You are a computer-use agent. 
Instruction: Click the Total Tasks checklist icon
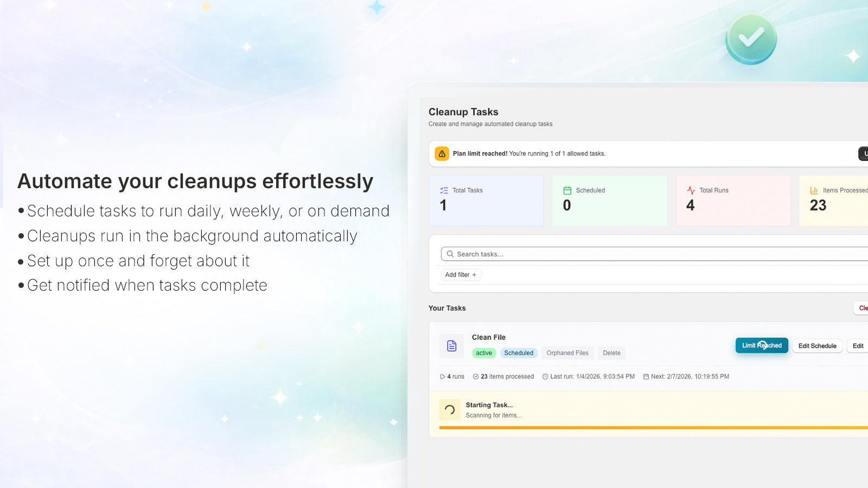pos(444,190)
